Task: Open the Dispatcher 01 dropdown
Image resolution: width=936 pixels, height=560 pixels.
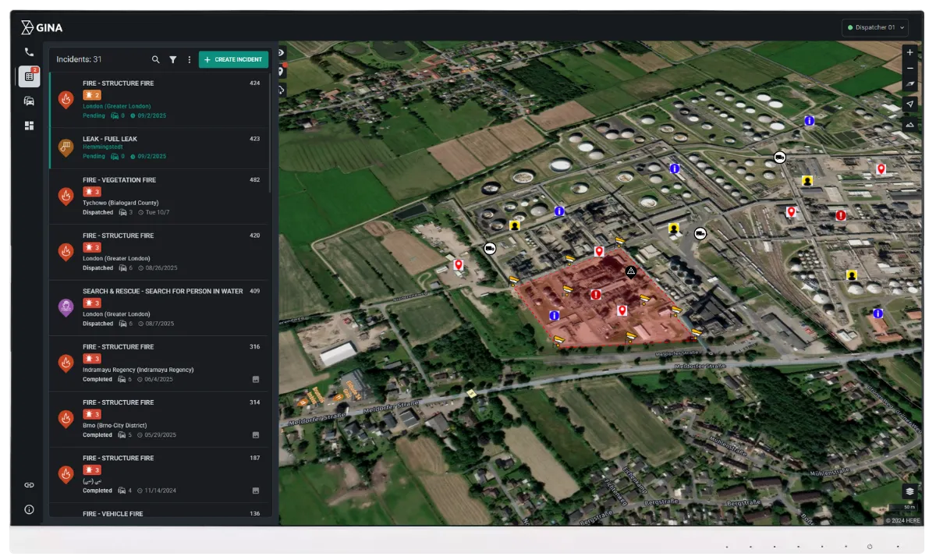Action: (x=874, y=27)
